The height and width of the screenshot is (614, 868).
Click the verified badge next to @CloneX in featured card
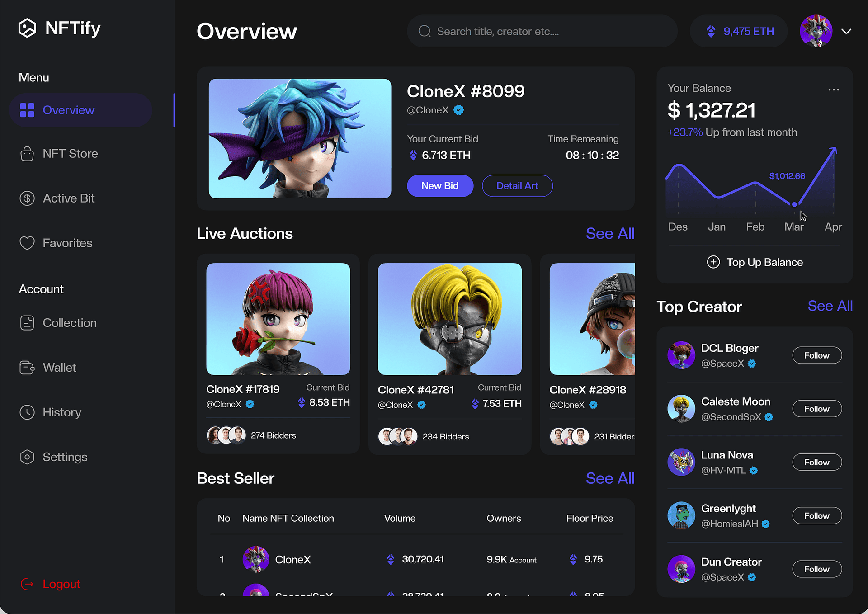(459, 110)
